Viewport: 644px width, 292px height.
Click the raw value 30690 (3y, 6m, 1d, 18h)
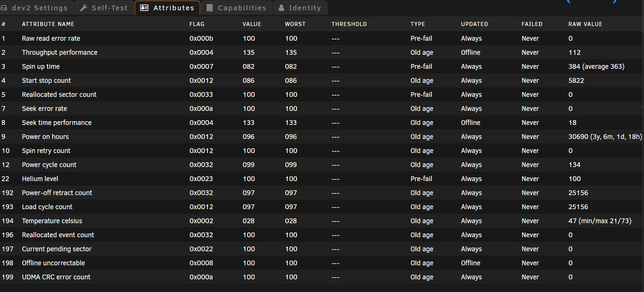pyautogui.click(x=605, y=137)
